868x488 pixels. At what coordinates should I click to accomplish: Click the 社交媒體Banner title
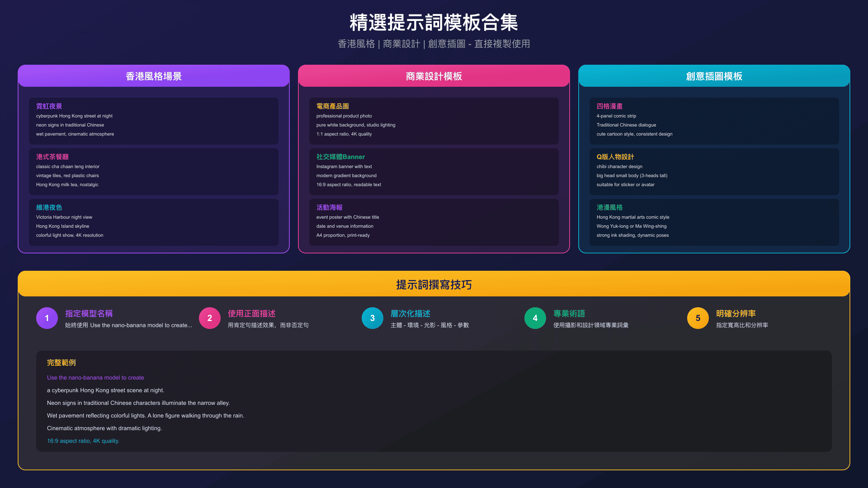pyautogui.click(x=340, y=157)
